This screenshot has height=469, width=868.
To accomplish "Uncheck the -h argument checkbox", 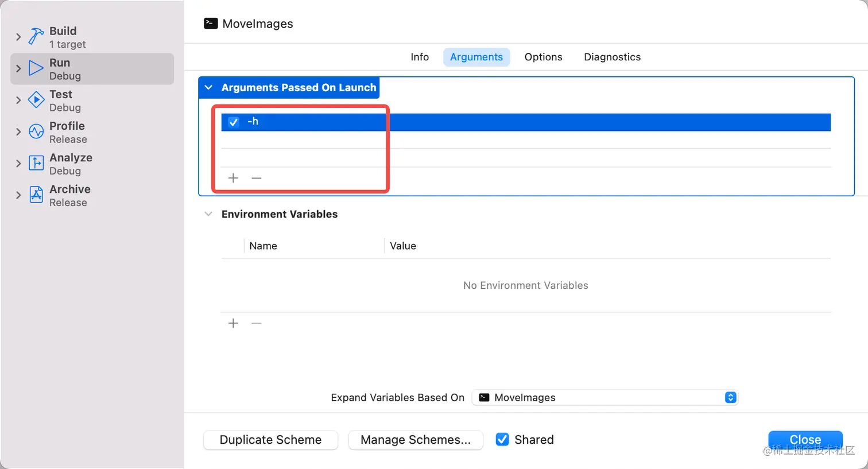I will [x=234, y=122].
